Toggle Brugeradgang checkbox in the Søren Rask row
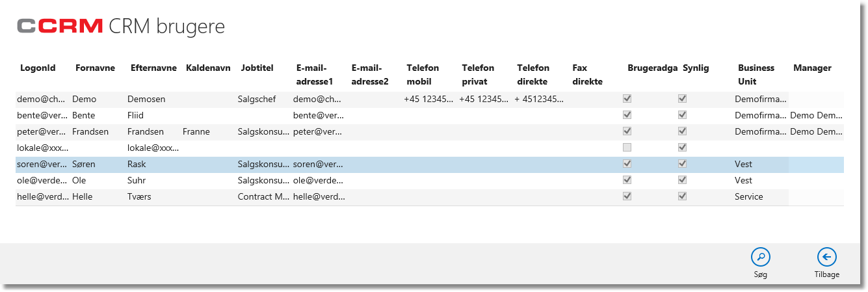Viewport: 868px width, 292px height. pyautogui.click(x=627, y=164)
